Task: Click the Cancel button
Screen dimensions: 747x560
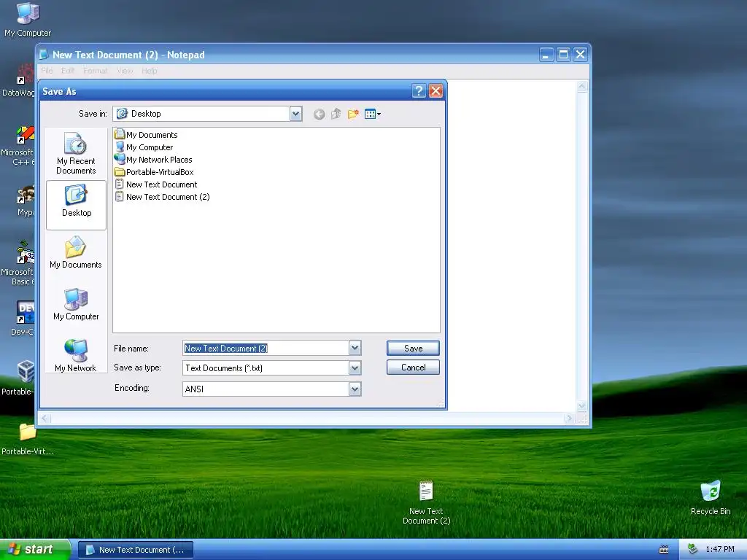Action: click(413, 367)
